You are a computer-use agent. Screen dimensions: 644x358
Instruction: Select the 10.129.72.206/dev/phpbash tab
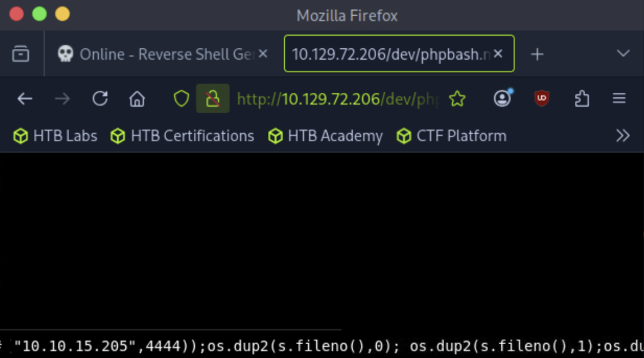(x=399, y=54)
